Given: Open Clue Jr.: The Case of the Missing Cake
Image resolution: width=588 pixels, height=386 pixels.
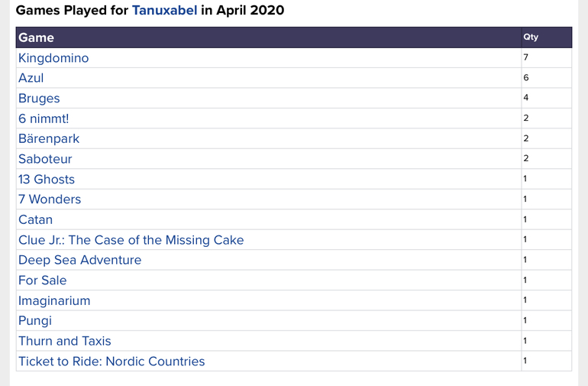Looking at the screenshot, I should click(131, 240).
